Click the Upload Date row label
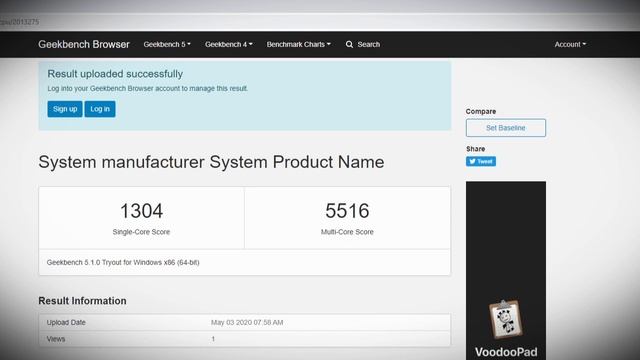Screen dimensions: 640x360 (x=66, y=322)
